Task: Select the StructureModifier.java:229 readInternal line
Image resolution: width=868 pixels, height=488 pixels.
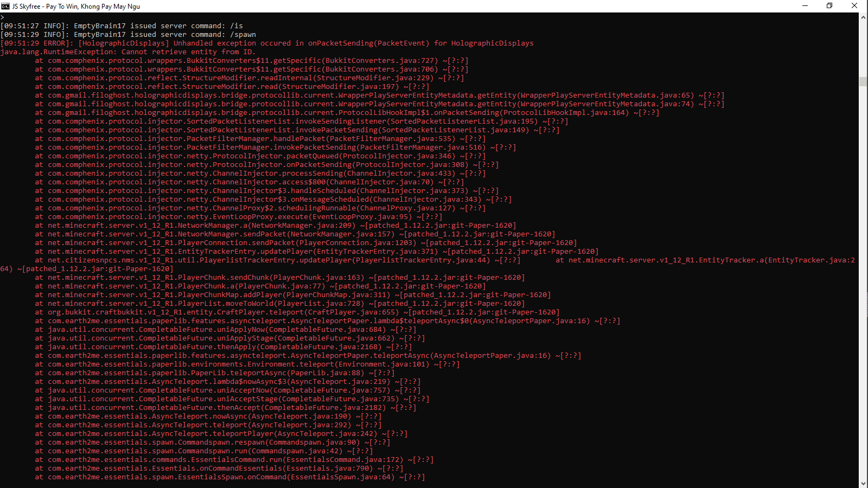Action: pos(250,78)
